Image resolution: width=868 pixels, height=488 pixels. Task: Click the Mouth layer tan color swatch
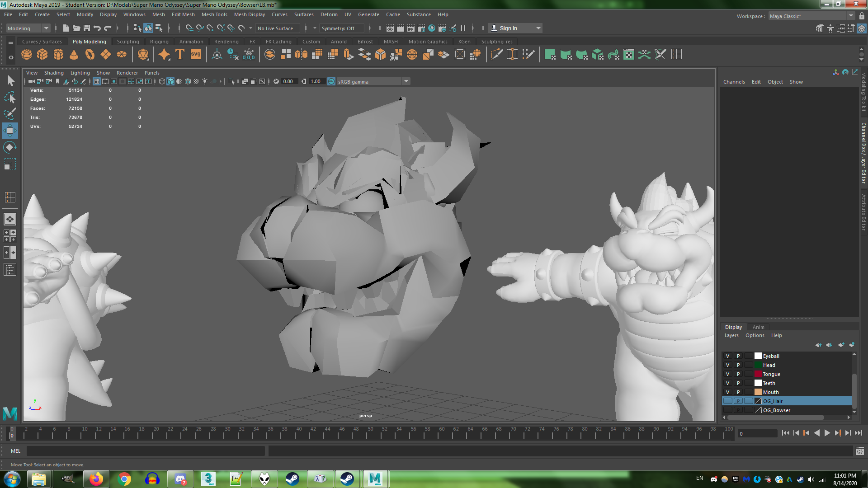point(758,392)
